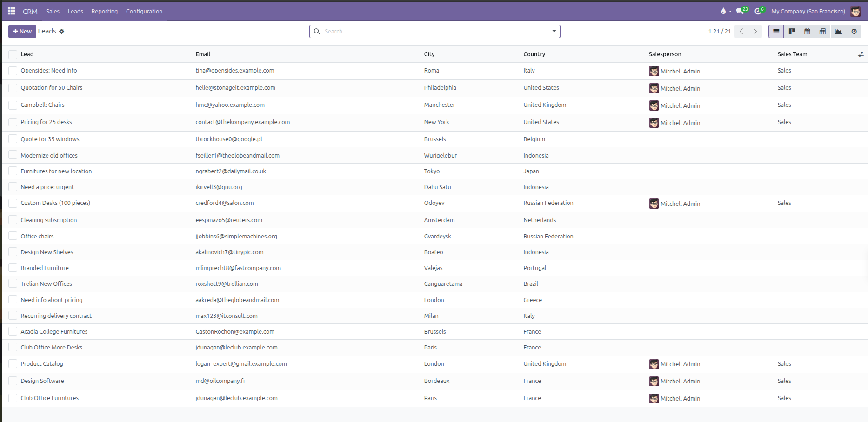This screenshot has width=868, height=422.
Task: Open the Leads gear actions menu
Action: click(x=61, y=32)
